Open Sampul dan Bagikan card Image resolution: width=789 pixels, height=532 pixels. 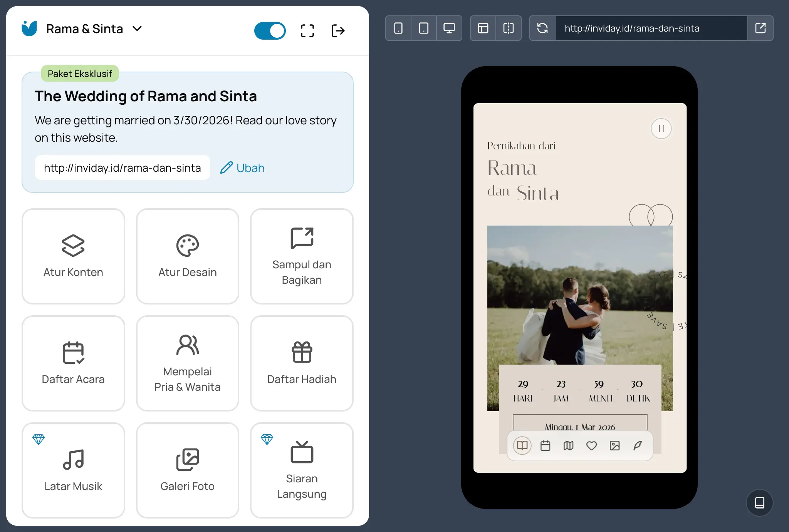click(x=302, y=256)
